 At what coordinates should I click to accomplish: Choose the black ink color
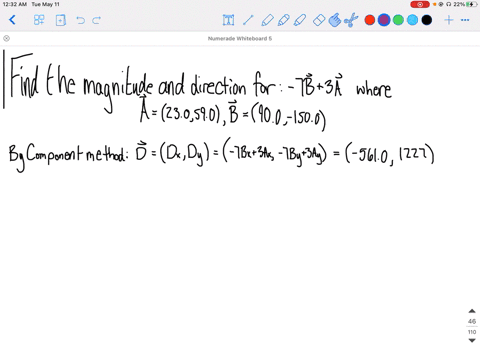[427, 20]
